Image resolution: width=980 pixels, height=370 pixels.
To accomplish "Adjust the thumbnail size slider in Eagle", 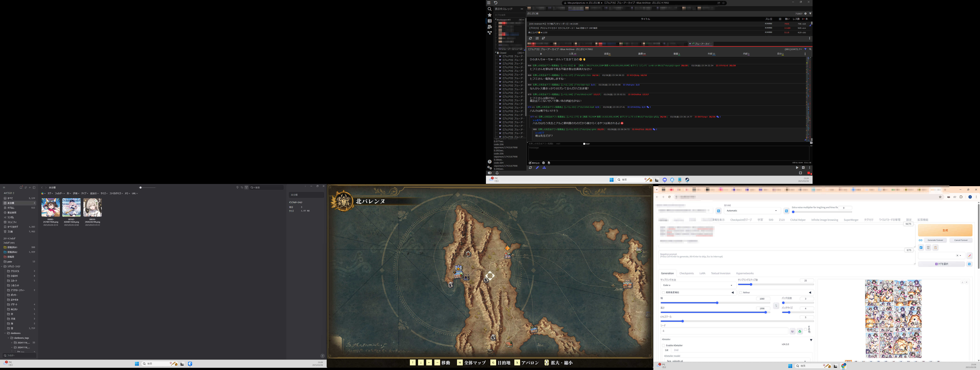I will [x=147, y=188].
